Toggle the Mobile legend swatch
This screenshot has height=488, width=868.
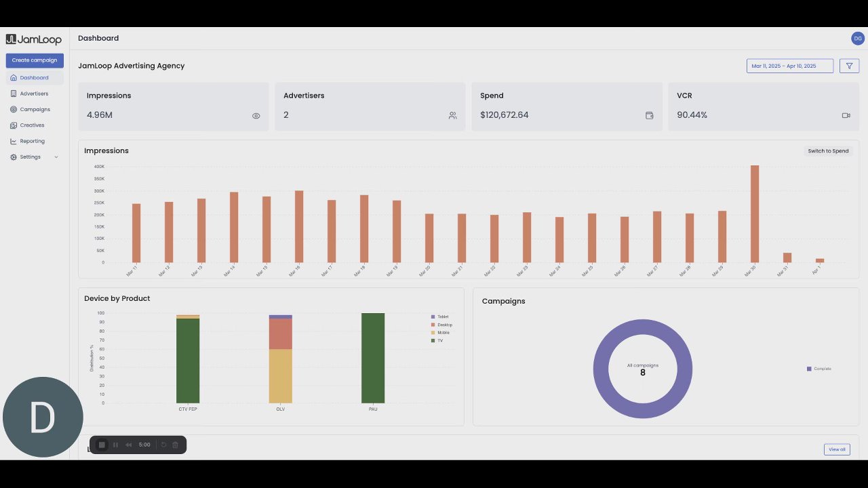[433, 333]
